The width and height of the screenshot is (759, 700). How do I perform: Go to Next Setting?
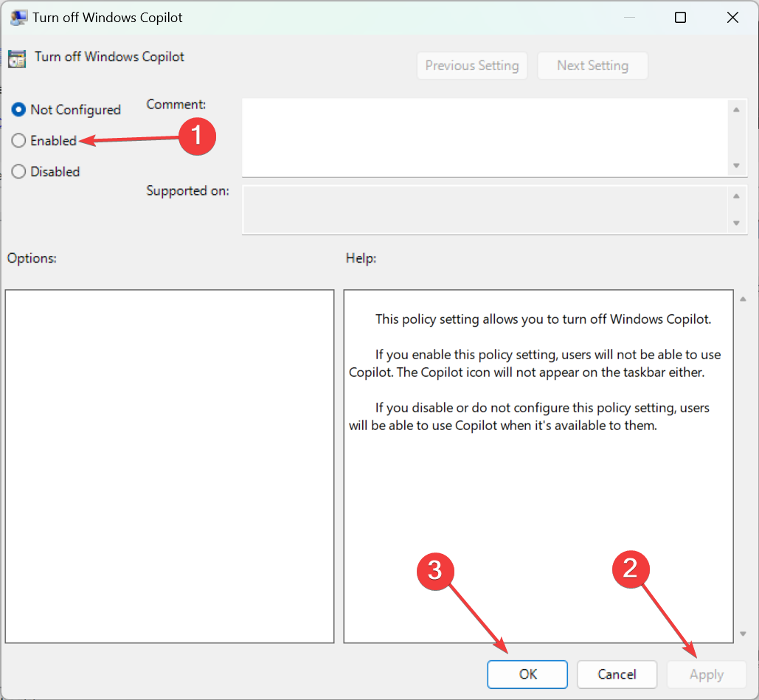tap(592, 66)
